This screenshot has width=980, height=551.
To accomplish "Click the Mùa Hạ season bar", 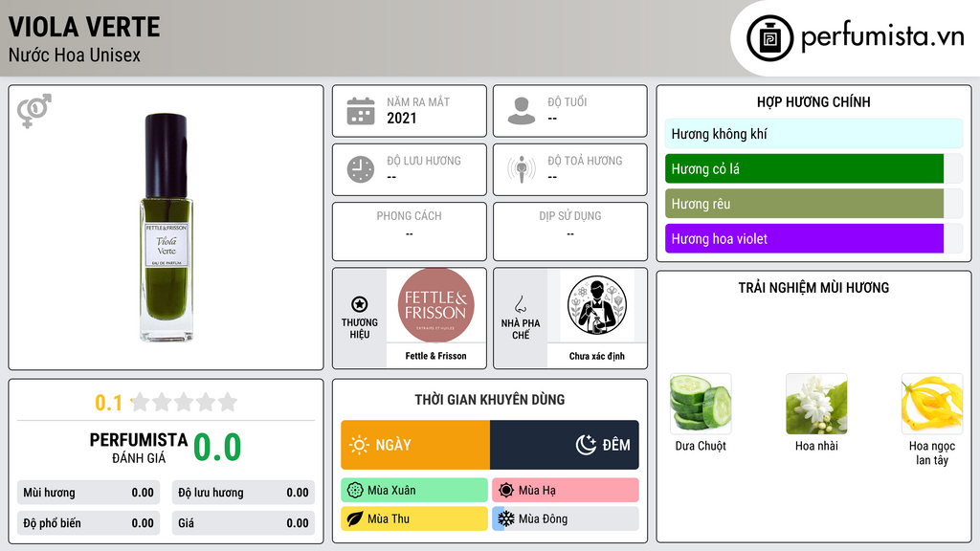I will (x=566, y=491).
